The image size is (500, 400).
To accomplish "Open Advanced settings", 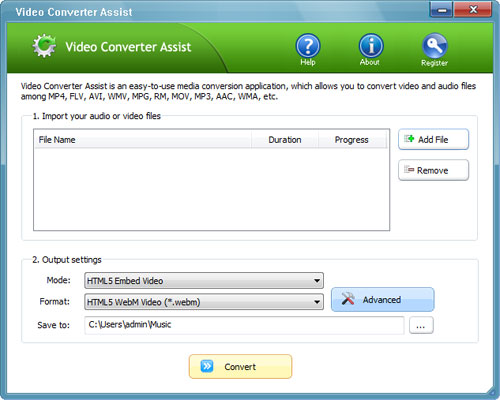I will pyautogui.click(x=383, y=300).
